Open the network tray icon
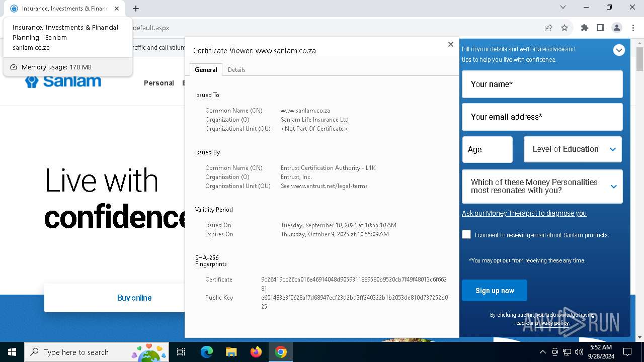 [567, 352]
